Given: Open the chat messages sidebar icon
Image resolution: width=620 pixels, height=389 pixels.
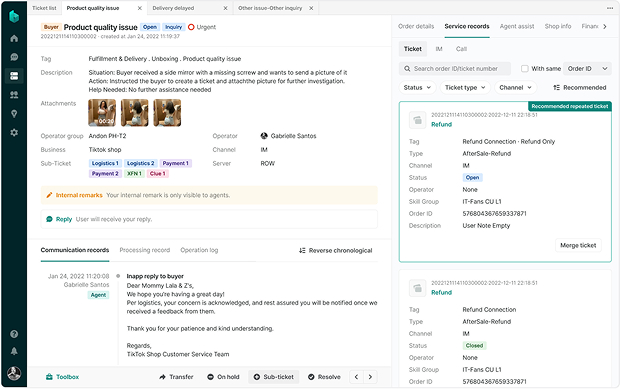Looking at the screenshot, I should [x=14, y=57].
